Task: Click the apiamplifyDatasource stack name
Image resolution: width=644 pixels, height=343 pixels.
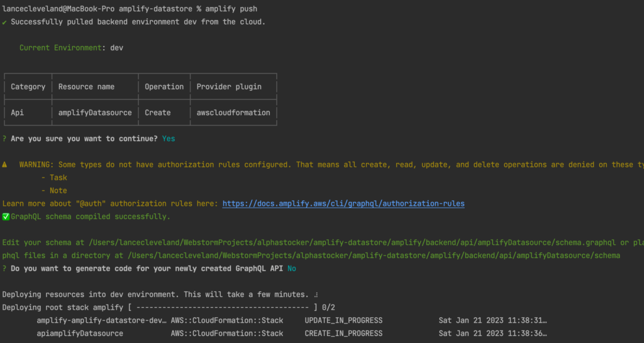Action: [x=80, y=334]
